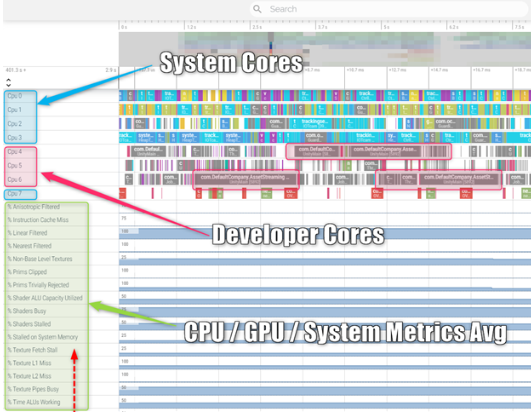
Task: Open the % Time ALUs Working track
Action: (34, 402)
